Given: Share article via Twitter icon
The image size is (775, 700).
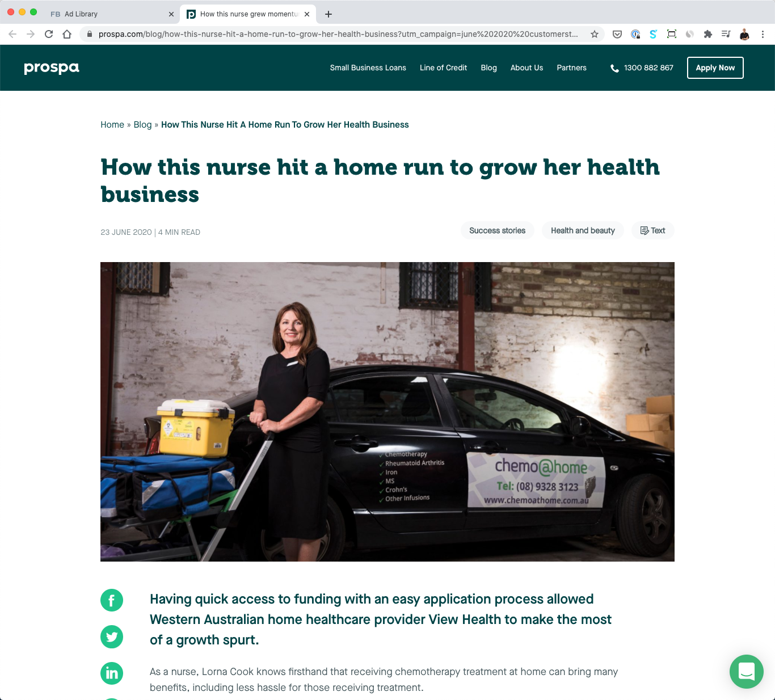Looking at the screenshot, I should [112, 636].
